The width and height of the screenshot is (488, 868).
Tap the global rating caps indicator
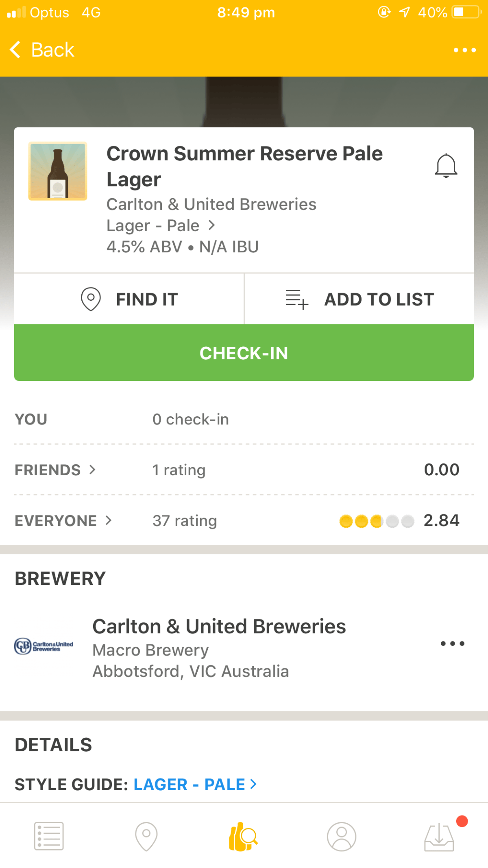[x=377, y=521]
